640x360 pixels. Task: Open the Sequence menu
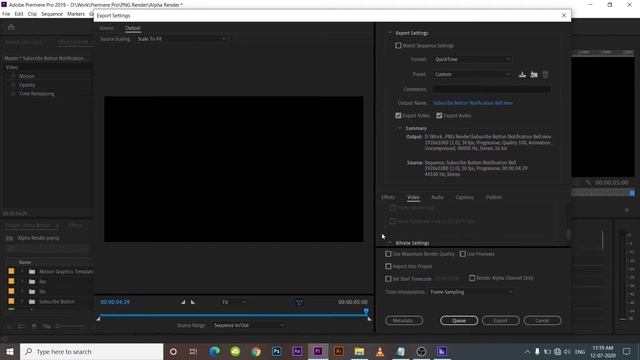coord(52,14)
